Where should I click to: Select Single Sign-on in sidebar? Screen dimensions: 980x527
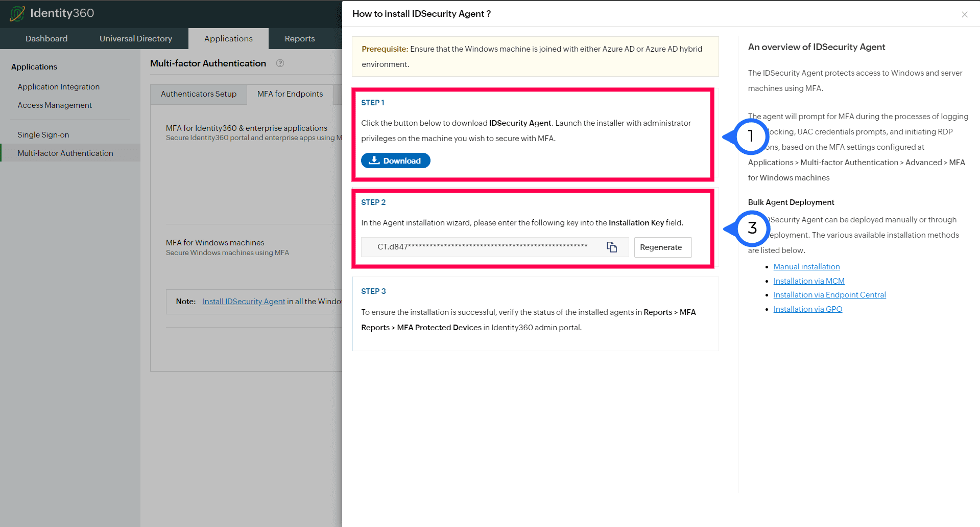pyautogui.click(x=43, y=135)
